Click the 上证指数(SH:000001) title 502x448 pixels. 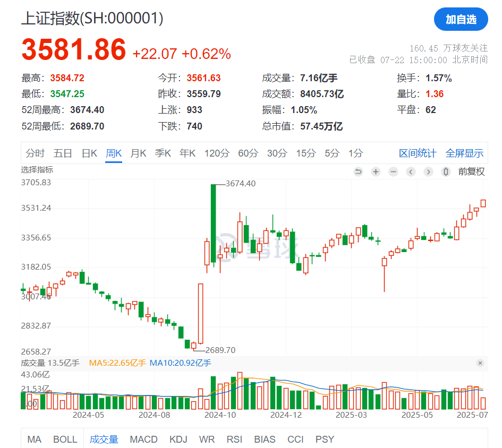coord(92,18)
